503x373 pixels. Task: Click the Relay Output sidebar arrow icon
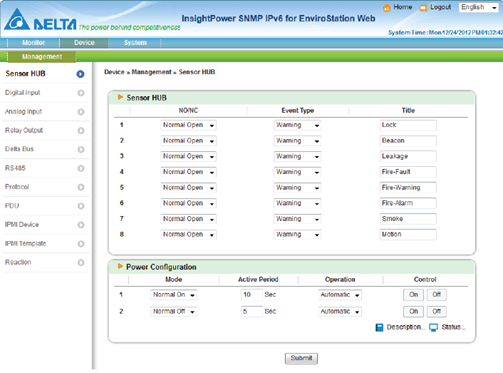tap(81, 131)
